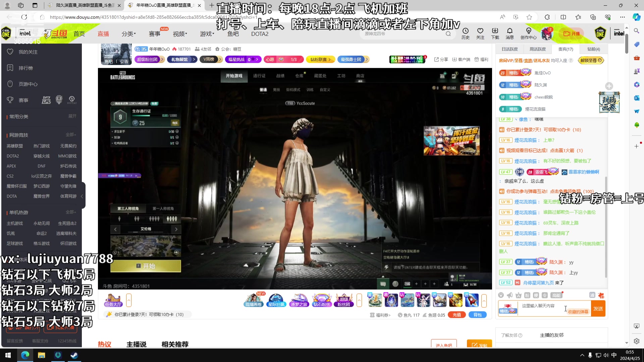Viewport: 644px width, 362px height.
Task: Open the 任务大厅 task hall icon
Action: [x=113, y=300]
